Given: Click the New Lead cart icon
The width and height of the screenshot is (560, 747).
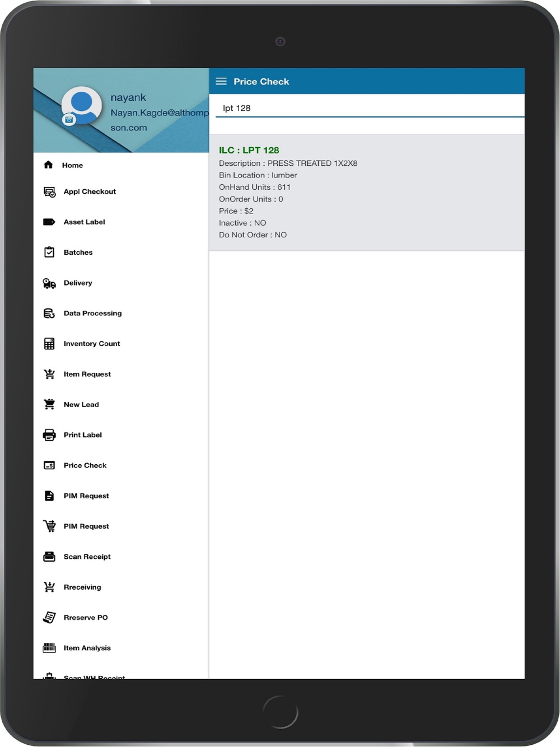Looking at the screenshot, I should pyautogui.click(x=49, y=404).
